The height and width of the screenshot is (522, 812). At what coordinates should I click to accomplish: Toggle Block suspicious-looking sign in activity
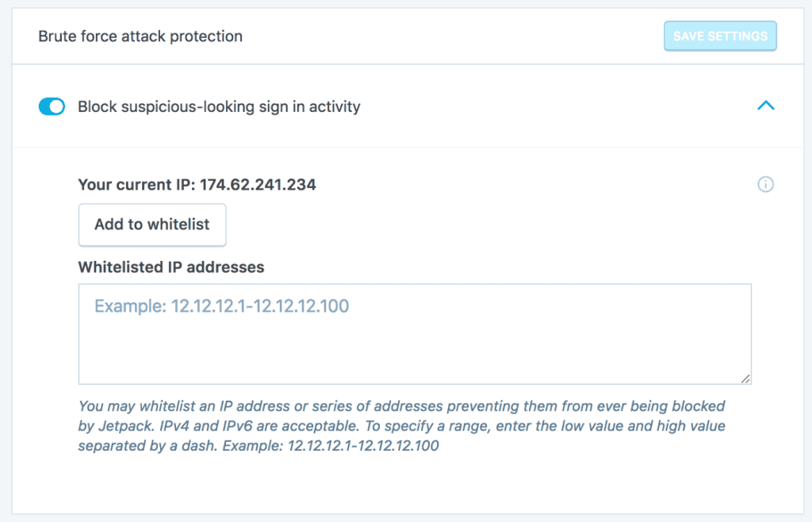click(52, 106)
